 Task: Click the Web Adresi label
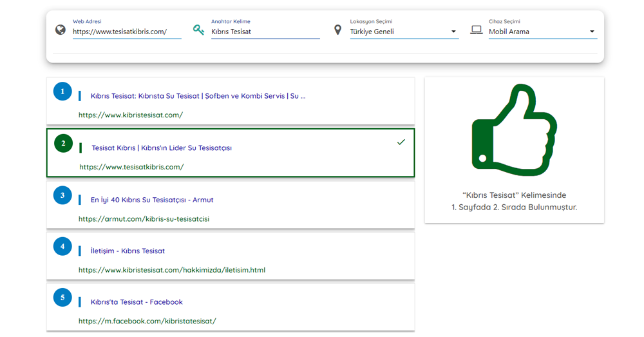[87, 21]
